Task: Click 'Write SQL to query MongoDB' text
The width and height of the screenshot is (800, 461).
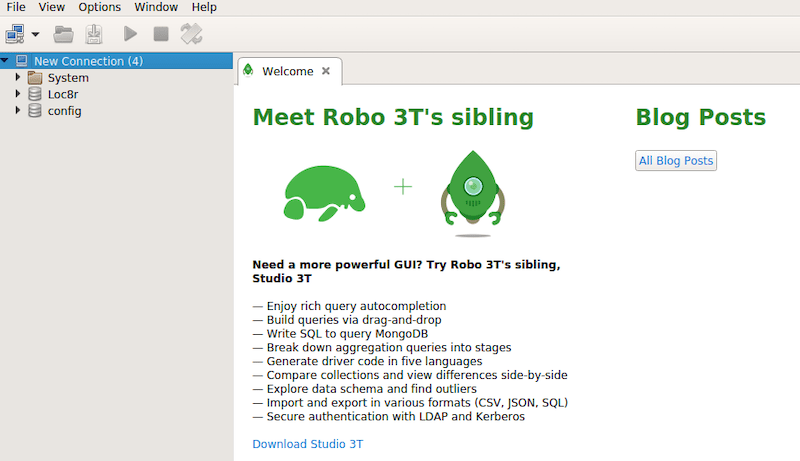Action: coord(347,334)
